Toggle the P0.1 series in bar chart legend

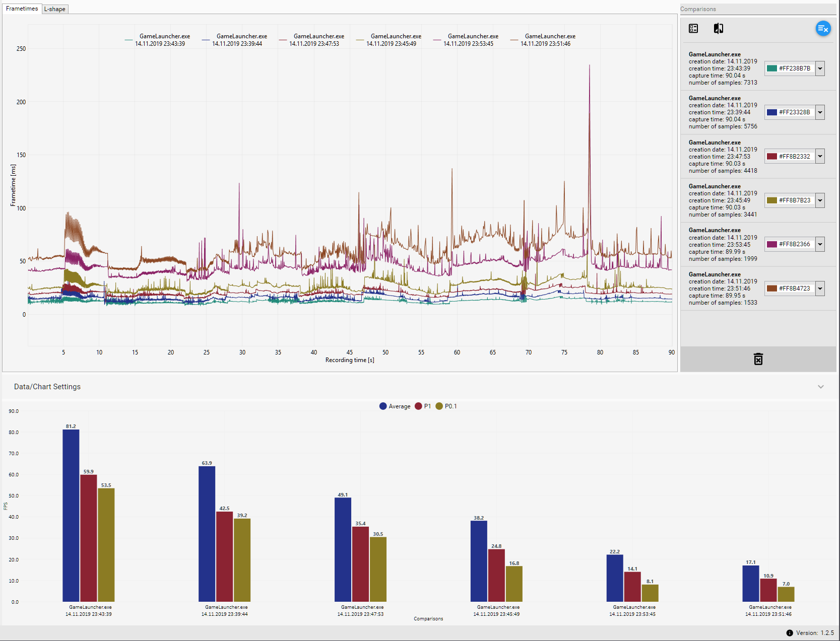[446, 406]
